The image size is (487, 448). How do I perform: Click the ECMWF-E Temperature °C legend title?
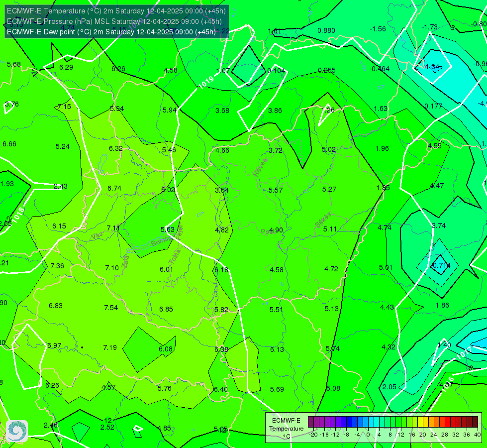coord(286,429)
